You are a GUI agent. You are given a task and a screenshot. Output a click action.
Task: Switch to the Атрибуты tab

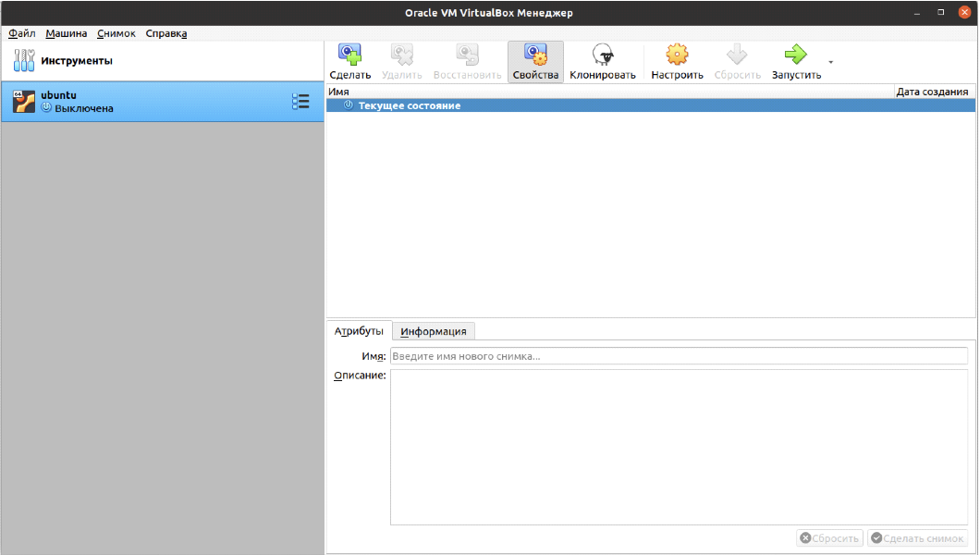(359, 330)
